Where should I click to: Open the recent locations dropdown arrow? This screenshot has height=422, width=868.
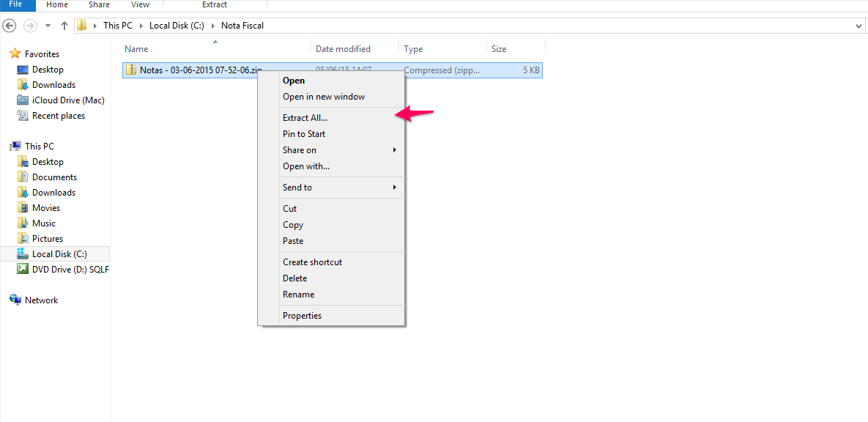point(48,26)
